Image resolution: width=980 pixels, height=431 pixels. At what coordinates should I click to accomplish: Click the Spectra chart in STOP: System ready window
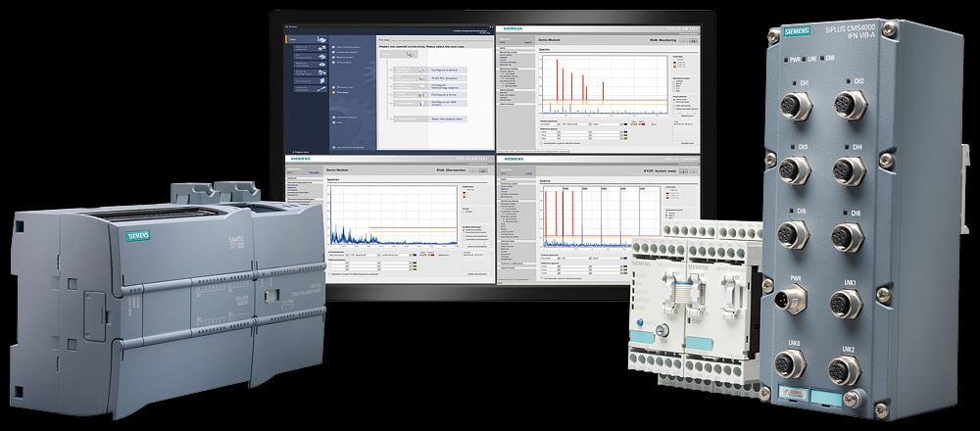point(602,216)
